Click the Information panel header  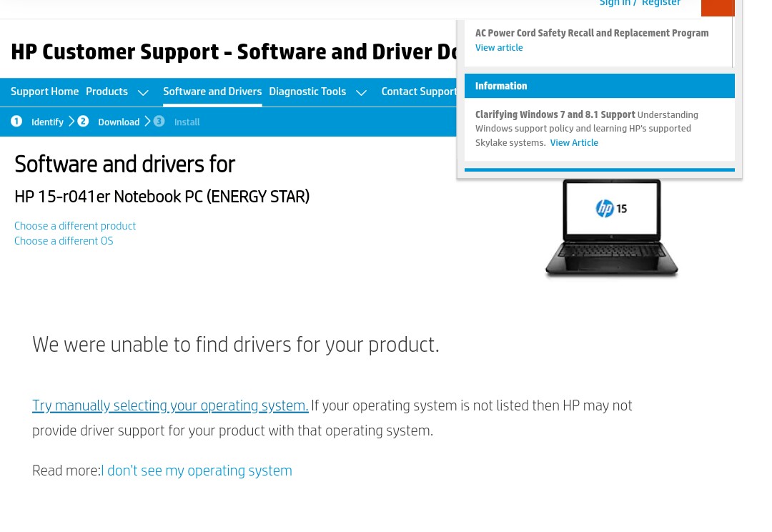pos(599,86)
